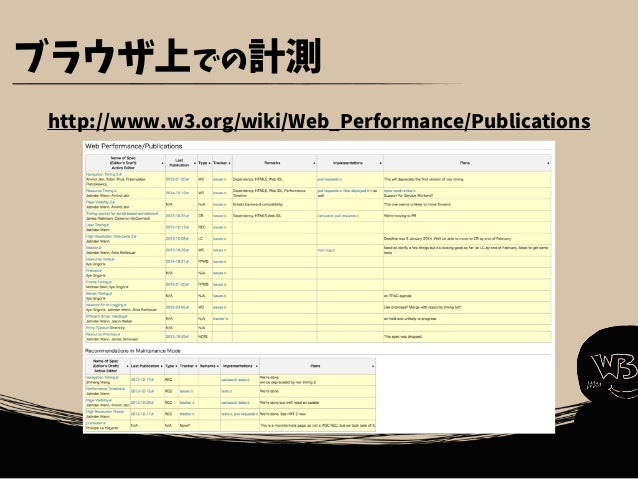Open the Resource Priorities spec link

[103, 335]
